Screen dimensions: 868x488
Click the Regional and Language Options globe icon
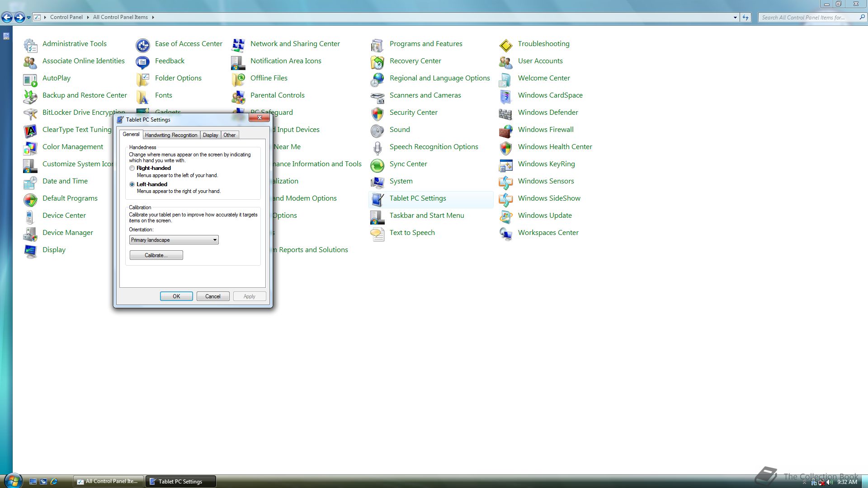point(377,79)
